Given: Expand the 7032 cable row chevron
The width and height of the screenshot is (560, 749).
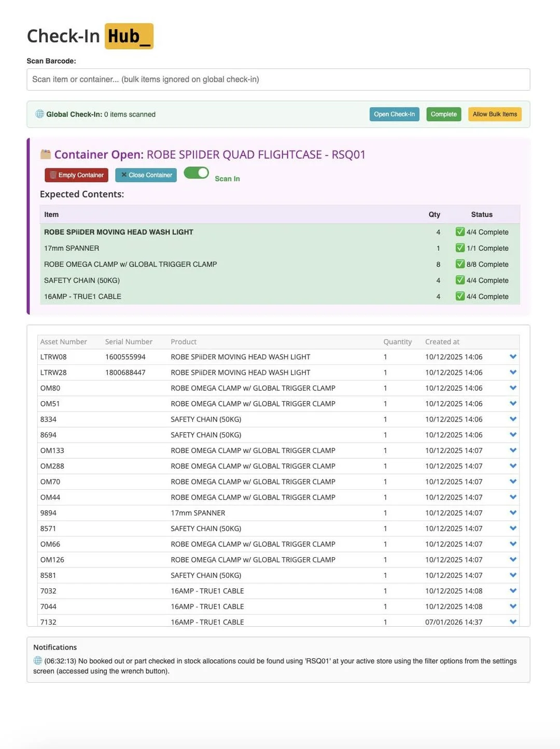Looking at the screenshot, I should [513, 590].
